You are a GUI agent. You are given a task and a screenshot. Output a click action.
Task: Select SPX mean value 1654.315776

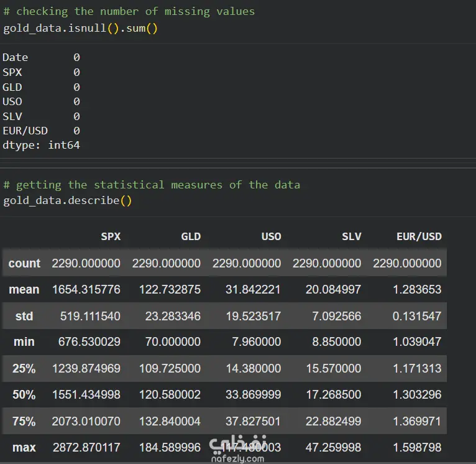click(x=86, y=290)
